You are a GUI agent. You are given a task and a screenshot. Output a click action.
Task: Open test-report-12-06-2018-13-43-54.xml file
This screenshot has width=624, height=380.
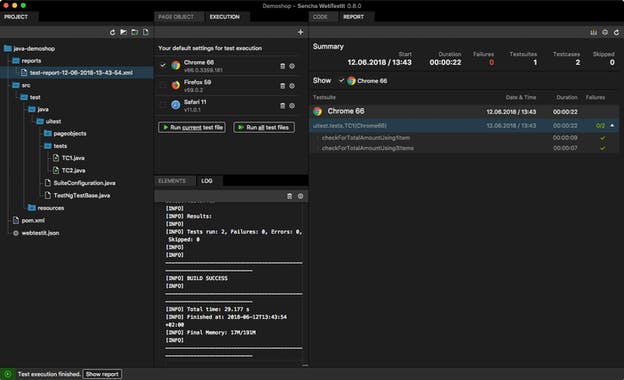coord(81,73)
